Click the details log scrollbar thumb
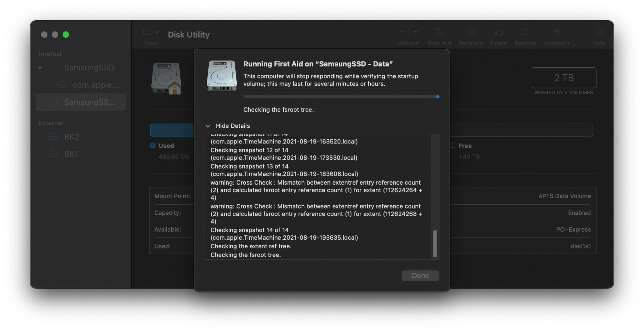Screen dimensions: 644x332 (x=435, y=244)
